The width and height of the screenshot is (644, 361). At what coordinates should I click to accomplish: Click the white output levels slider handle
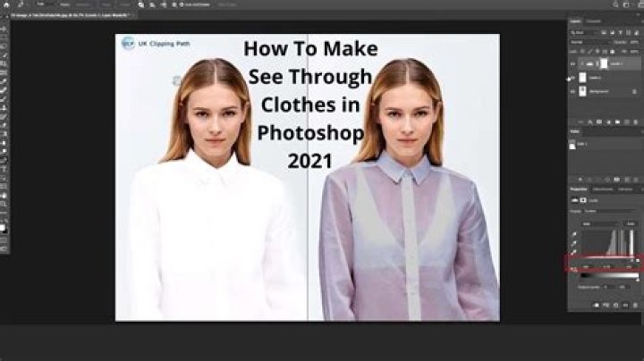(x=638, y=280)
